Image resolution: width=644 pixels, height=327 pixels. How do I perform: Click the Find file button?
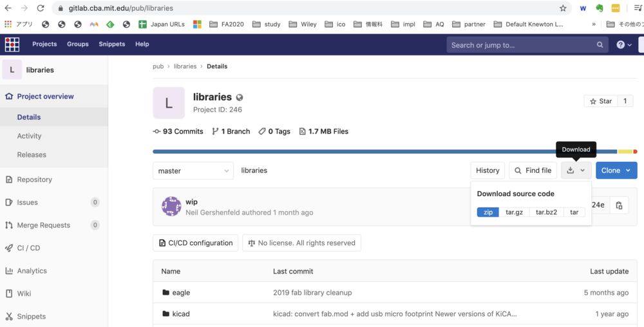(x=533, y=171)
